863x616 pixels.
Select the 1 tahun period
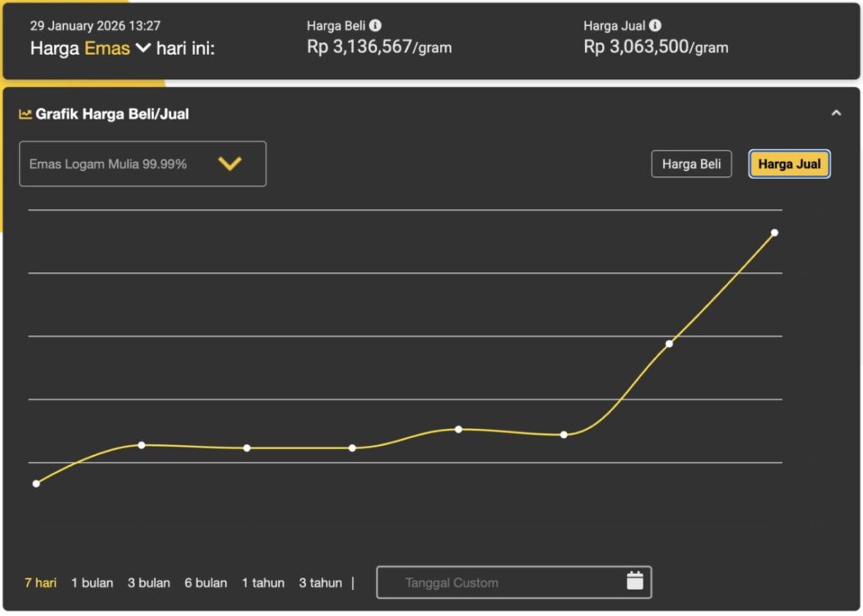262,582
